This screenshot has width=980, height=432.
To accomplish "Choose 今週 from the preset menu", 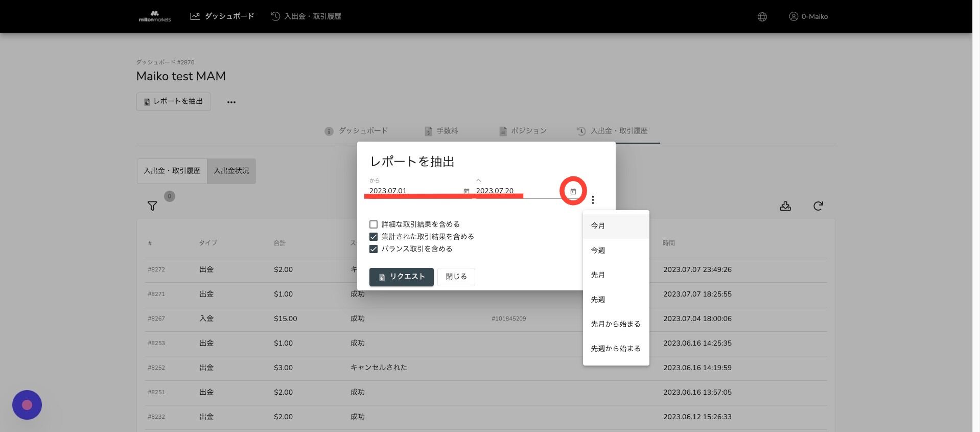I will pos(616,251).
